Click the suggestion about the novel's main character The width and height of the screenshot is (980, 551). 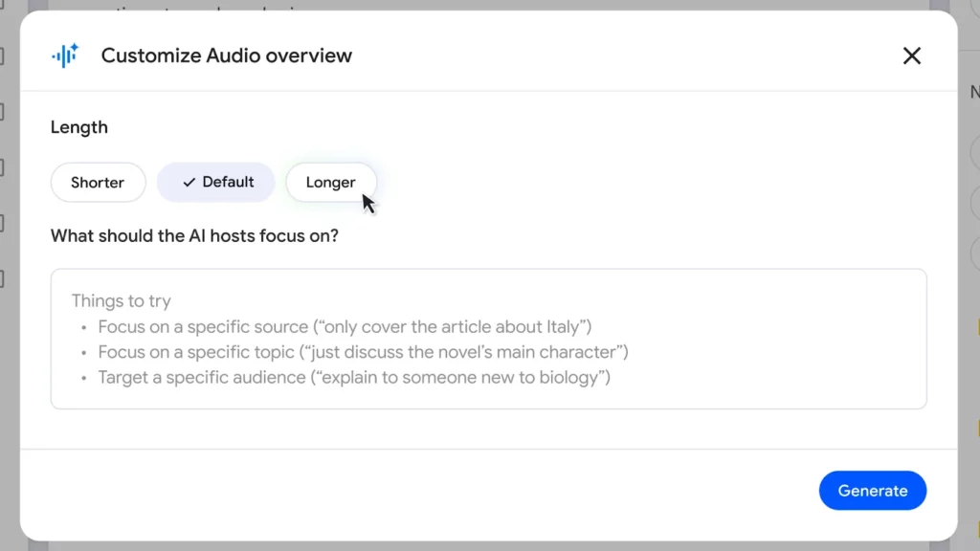(364, 352)
